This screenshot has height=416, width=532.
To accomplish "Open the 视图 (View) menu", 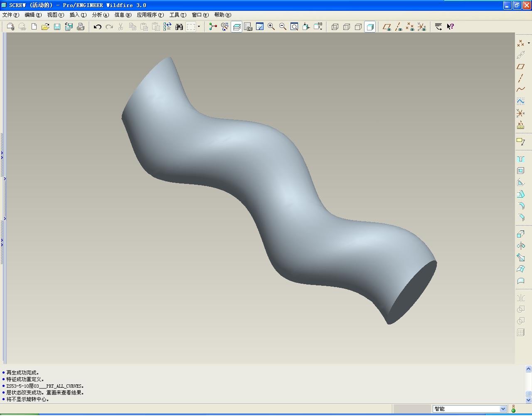I will point(56,15).
